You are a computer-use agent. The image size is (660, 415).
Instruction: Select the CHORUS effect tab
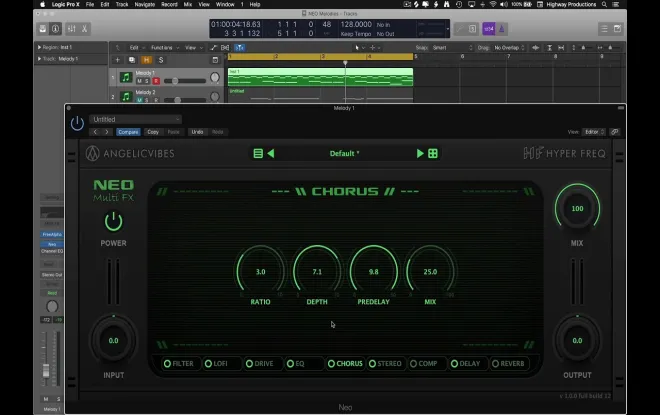[x=345, y=363]
